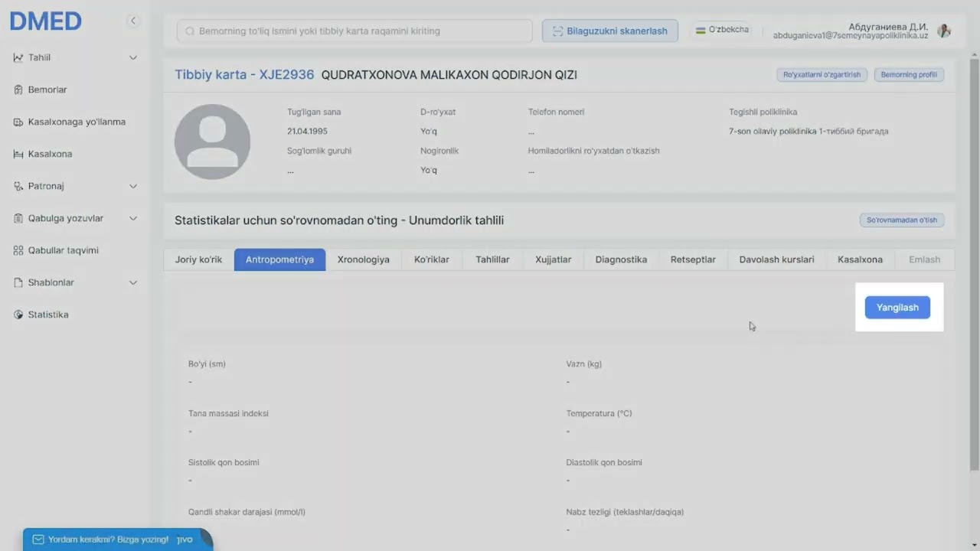The height and width of the screenshot is (551, 980).
Task: Open Qabullar taqvimi menu item
Action: (64, 250)
